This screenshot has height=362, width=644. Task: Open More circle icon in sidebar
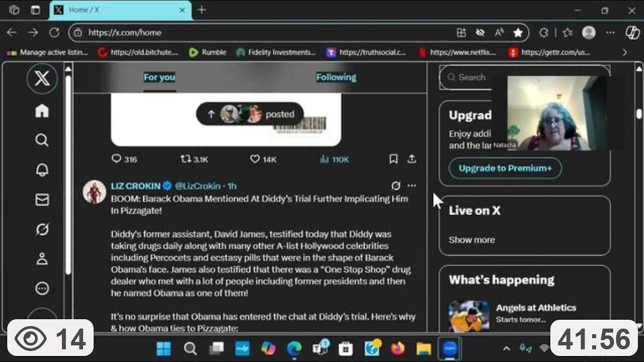click(x=42, y=289)
